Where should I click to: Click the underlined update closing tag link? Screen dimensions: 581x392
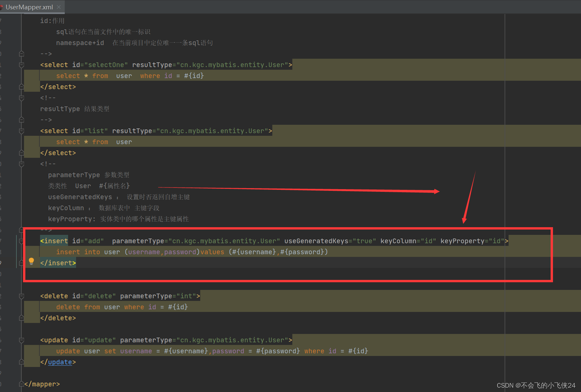pyautogui.click(x=60, y=362)
